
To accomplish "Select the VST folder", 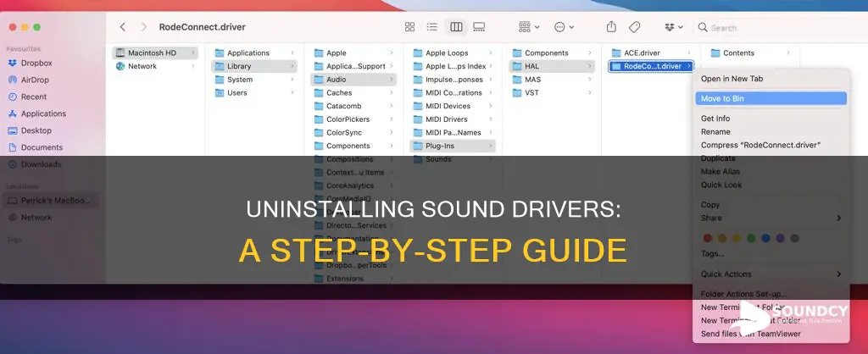I will click(x=551, y=92).
